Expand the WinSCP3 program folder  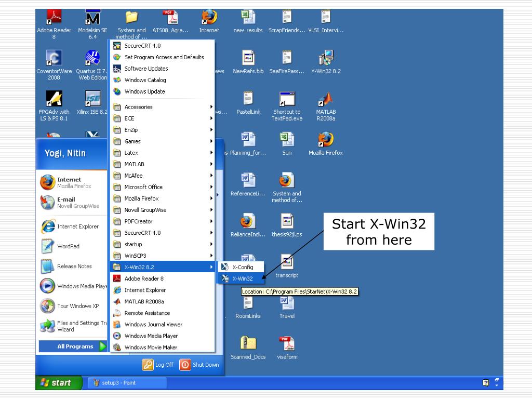pos(163,256)
